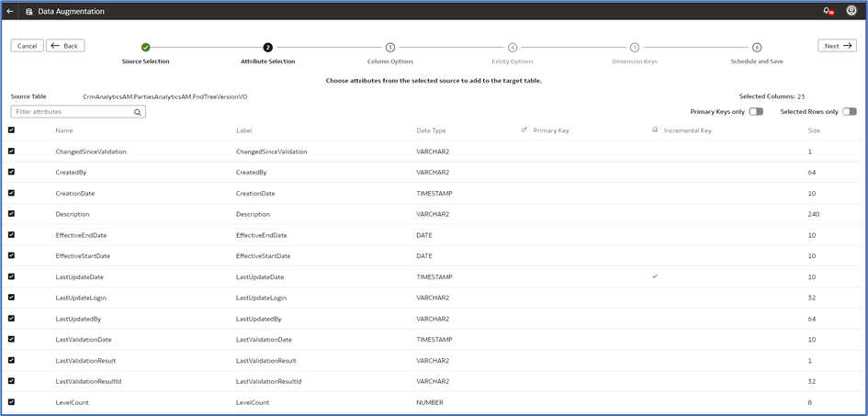The image size is (868, 416).
Task: Click the search magnifier in filter box
Action: point(138,112)
